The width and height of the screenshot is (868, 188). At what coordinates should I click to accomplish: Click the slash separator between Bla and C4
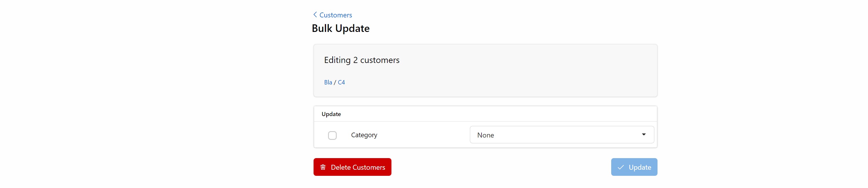tap(335, 82)
